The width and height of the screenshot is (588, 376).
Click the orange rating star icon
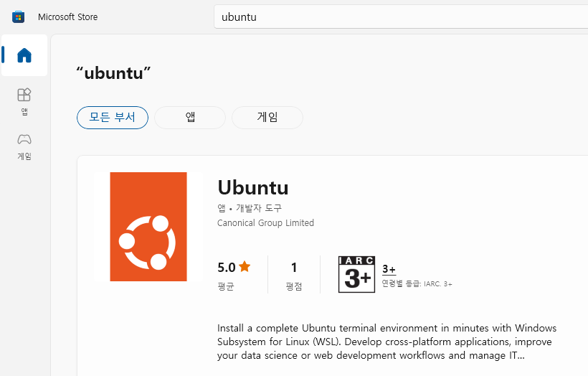245,266
